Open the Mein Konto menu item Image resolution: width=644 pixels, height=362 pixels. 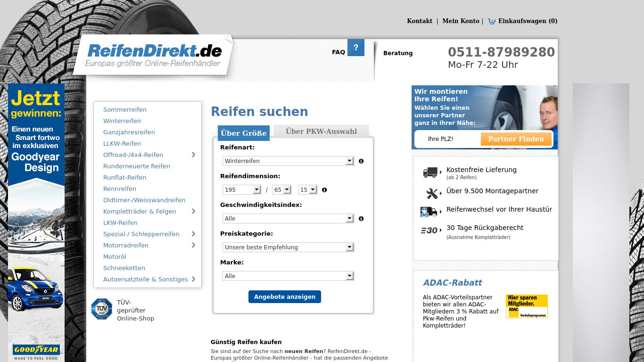[461, 21]
